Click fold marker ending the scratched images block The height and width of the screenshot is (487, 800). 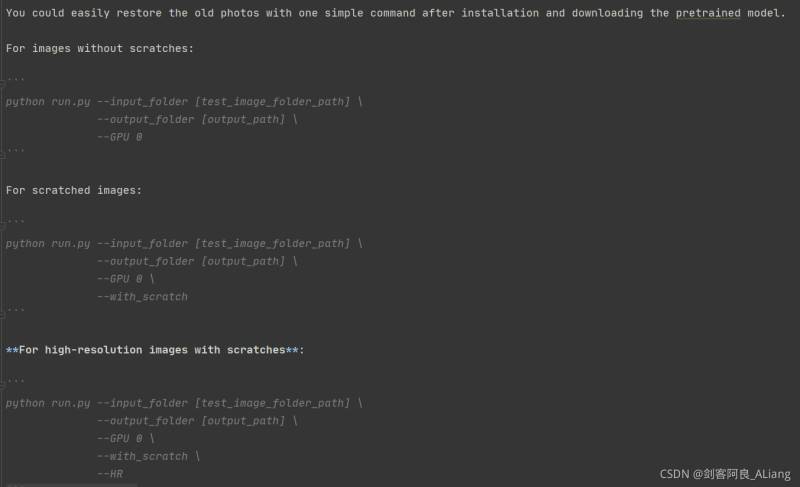click(3, 311)
